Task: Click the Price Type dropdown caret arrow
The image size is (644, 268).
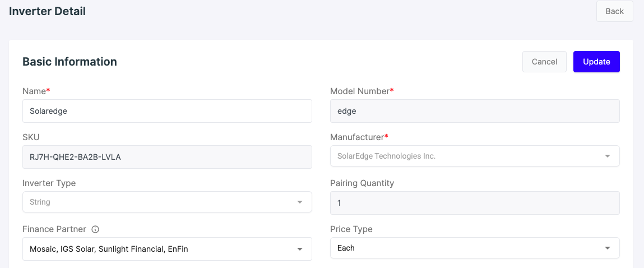Action: [x=608, y=248]
